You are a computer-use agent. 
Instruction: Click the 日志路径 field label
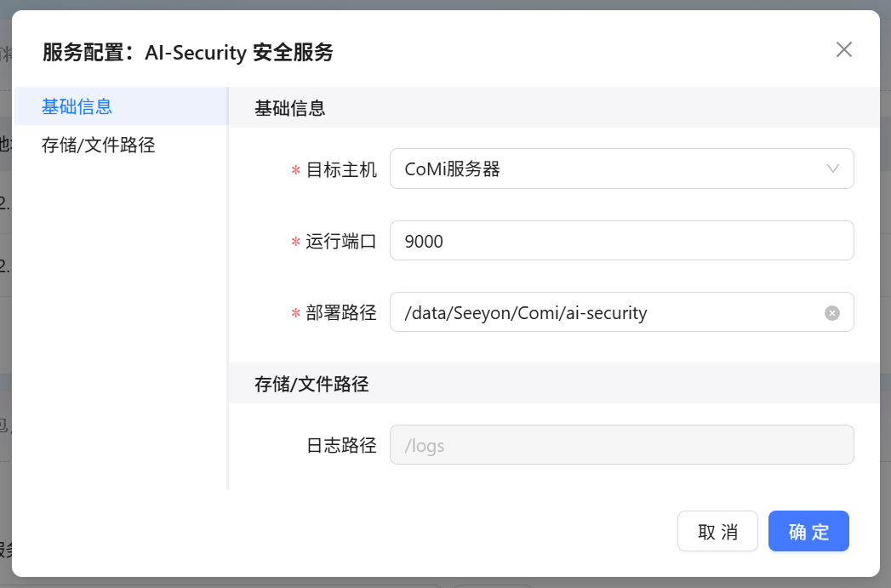pos(341,445)
